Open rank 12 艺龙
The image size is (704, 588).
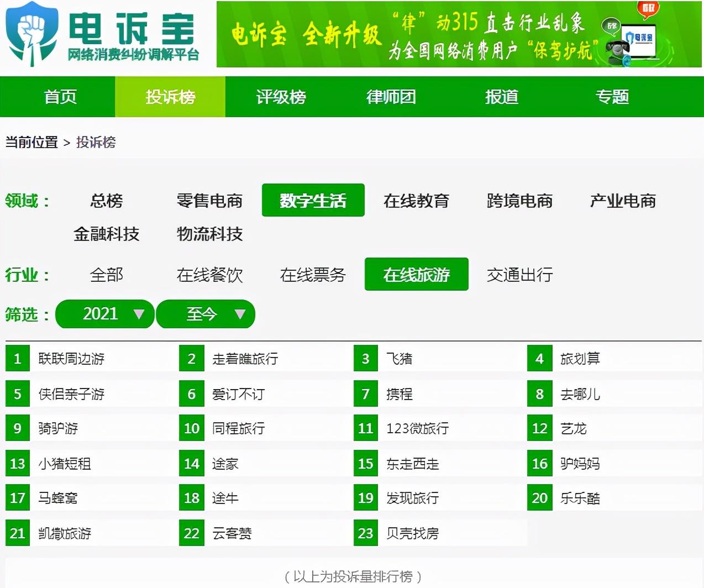pos(613,428)
